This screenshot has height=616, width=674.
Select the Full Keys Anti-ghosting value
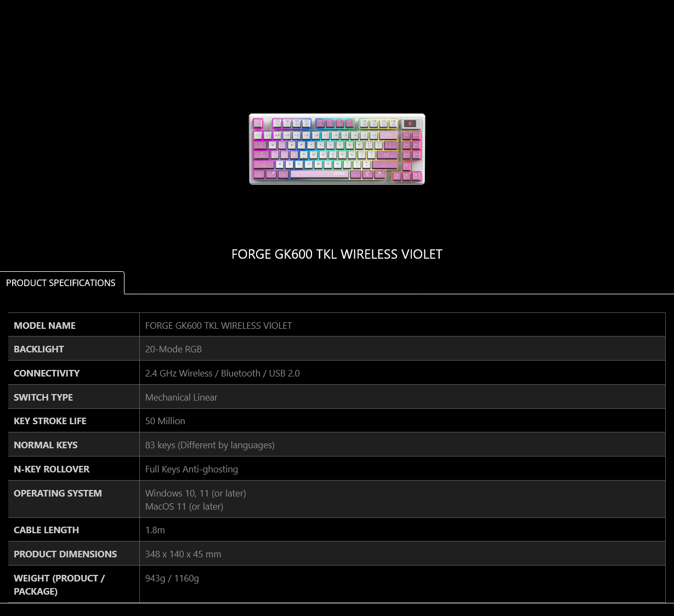(x=191, y=469)
